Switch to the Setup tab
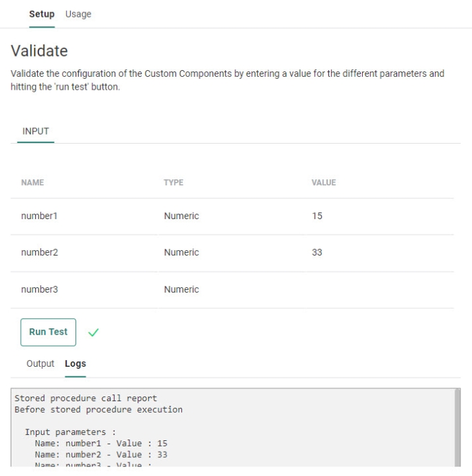This screenshot has width=472, height=476. pos(42,14)
